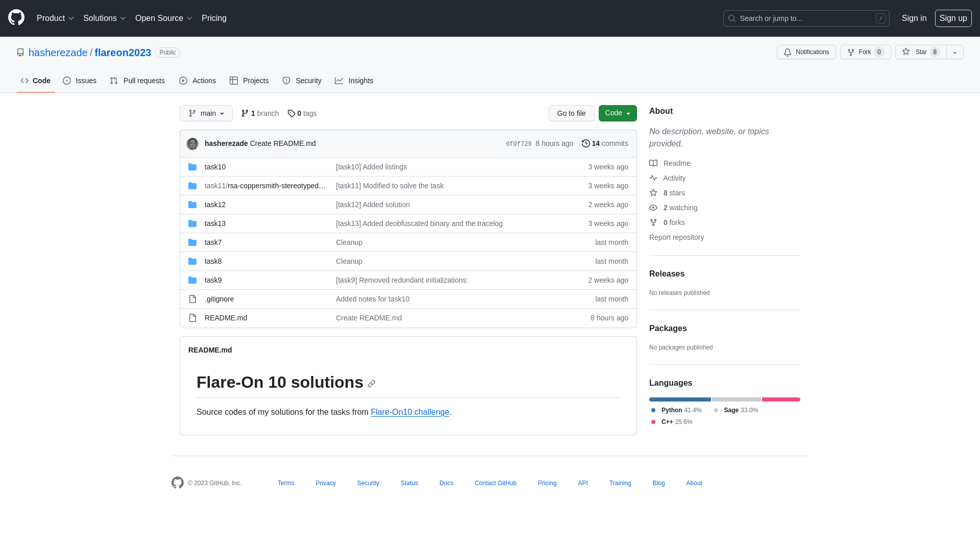Open the flareon2023 repository name link
Viewport: 980px width, 551px height.
pos(123,53)
